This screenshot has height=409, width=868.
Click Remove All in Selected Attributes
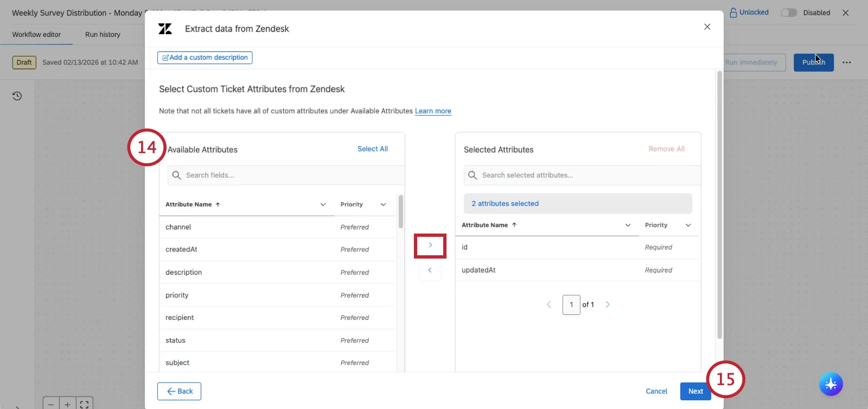tap(666, 149)
